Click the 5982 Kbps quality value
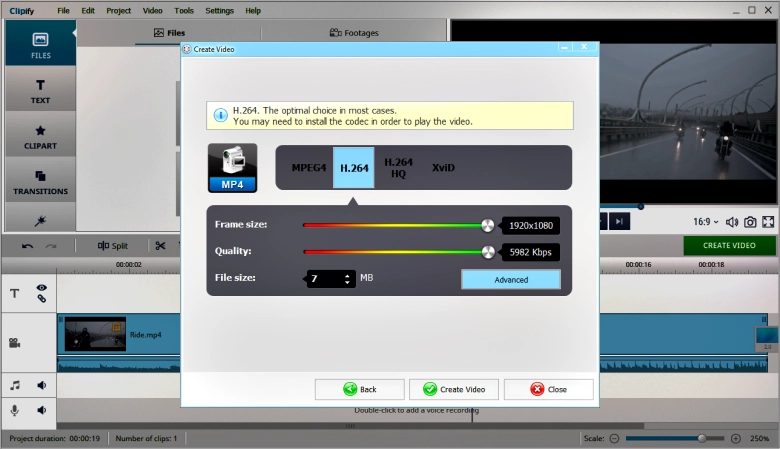This screenshot has height=449, width=780. (x=531, y=252)
